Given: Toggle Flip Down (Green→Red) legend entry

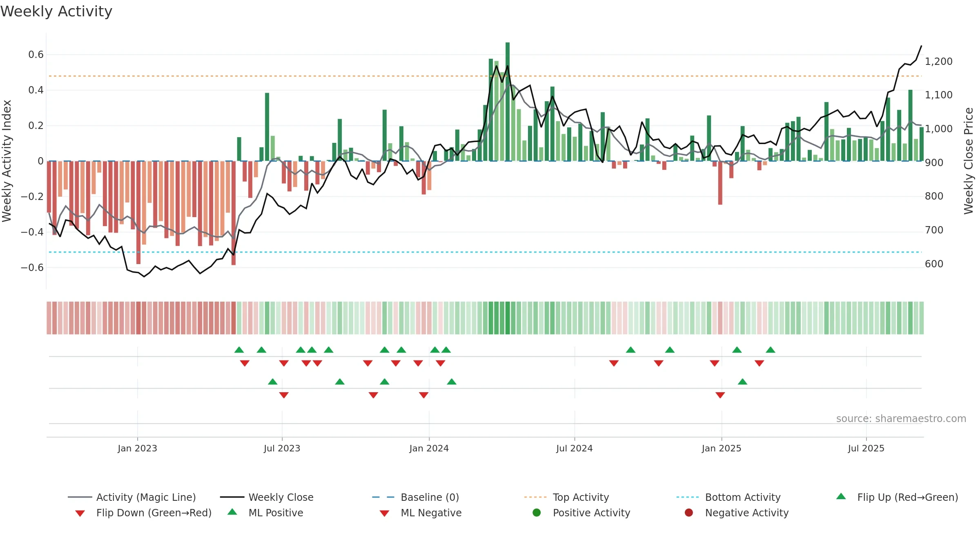Looking at the screenshot, I should pos(143,513).
